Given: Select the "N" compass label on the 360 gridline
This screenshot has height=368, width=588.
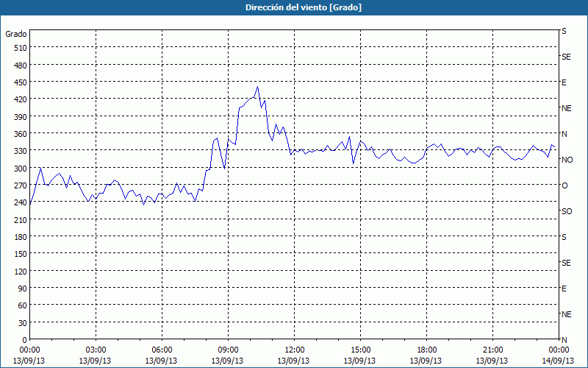Looking at the screenshot, I should [x=564, y=134].
